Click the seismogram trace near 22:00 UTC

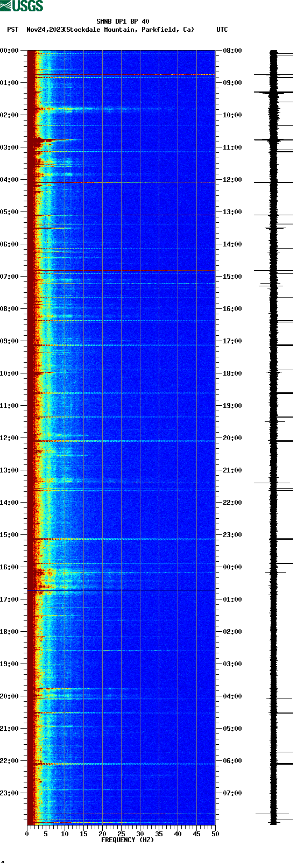point(273,503)
